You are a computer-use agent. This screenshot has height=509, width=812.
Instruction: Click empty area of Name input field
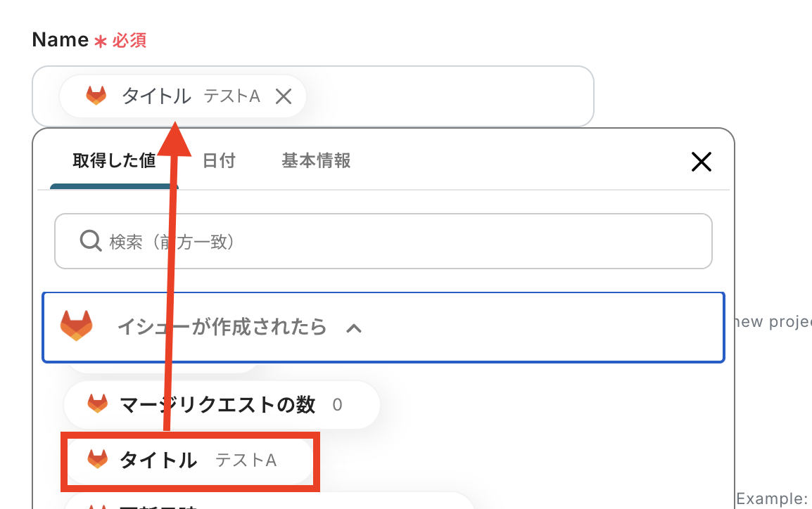[x=450, y=96]
